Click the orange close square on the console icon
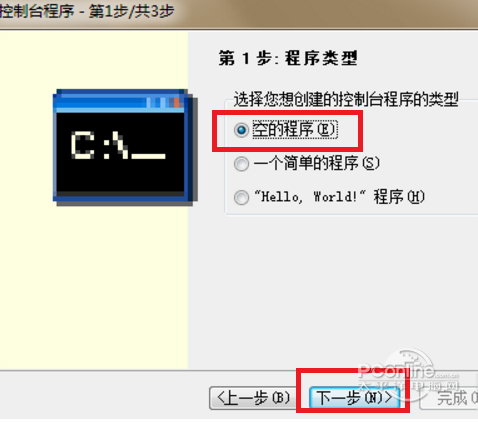This screenshot has width=478, height=422. tap(177, 102)
